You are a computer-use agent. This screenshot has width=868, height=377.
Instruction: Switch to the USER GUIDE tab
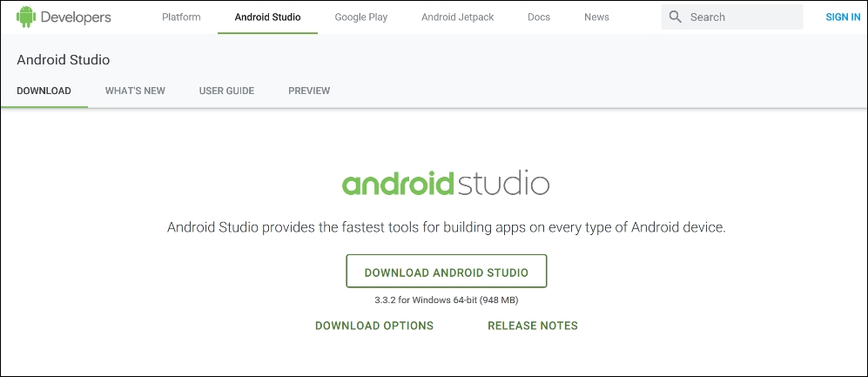(226, 91)
